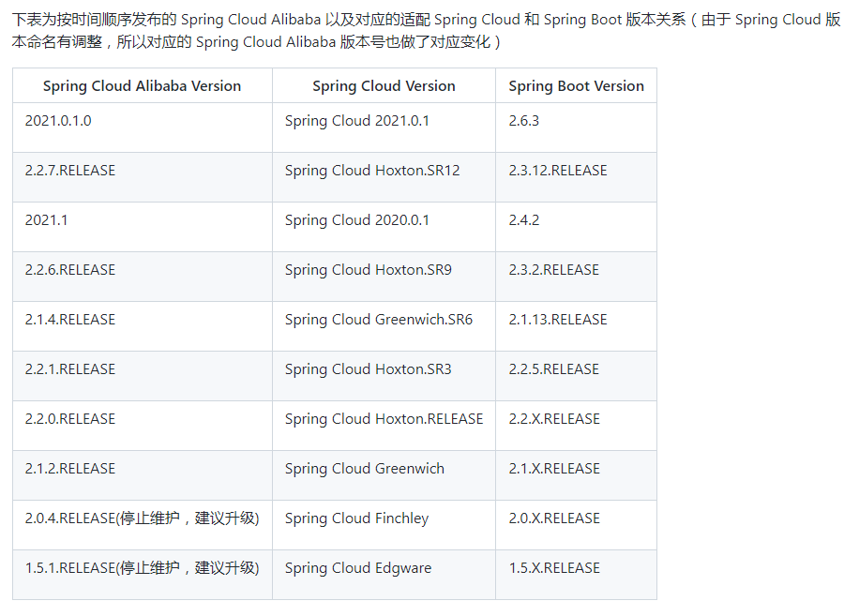Click Spring Cloud 2020.0.1 cell
The width and height of the screenshot is (859, 616).
[x=384, y=227]
